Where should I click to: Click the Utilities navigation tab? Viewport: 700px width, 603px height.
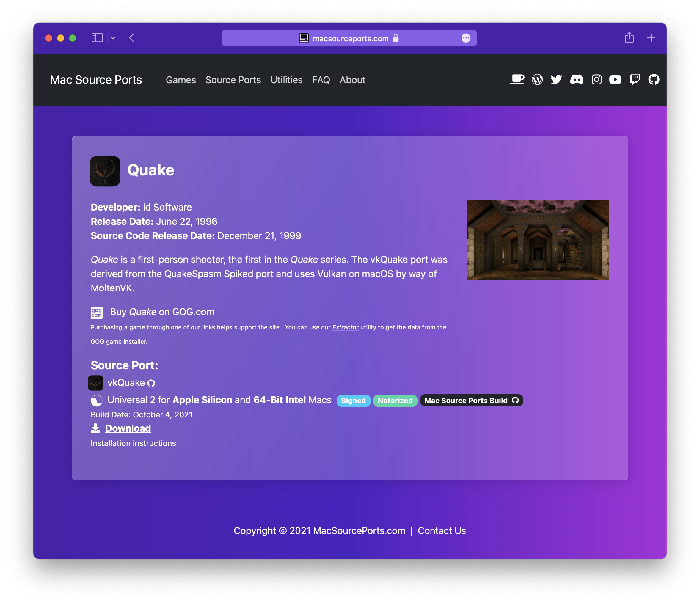point(287,80)
